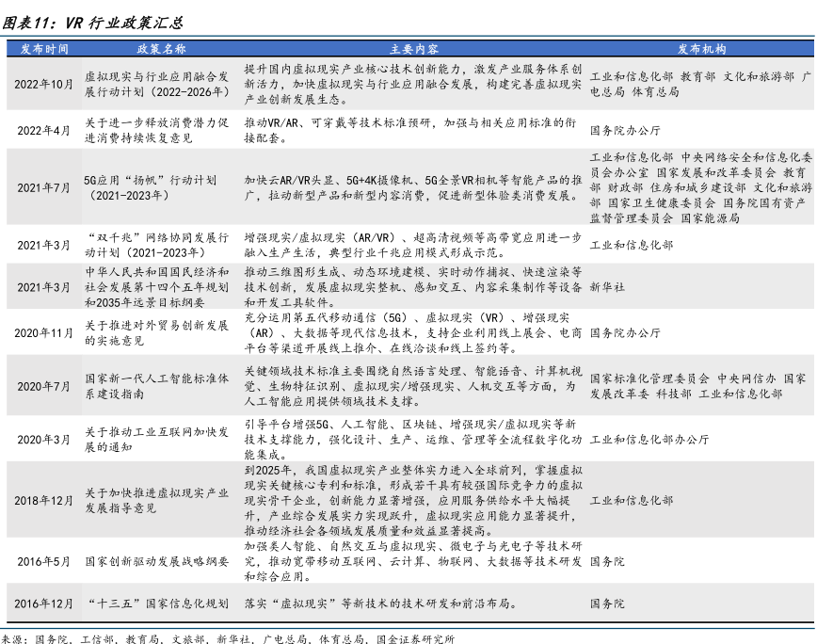Viewport: 833px width, 644px height.
Task: Click the "2022年10月" date cell
Action: coord(43,85)
